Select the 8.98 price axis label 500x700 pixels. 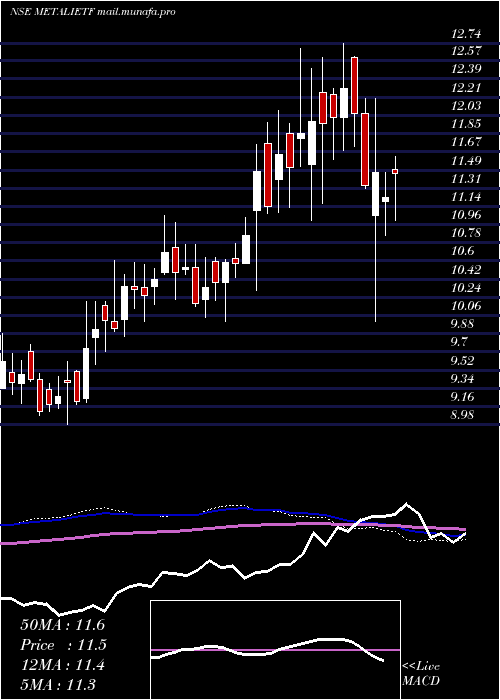[x=462, y=416]
